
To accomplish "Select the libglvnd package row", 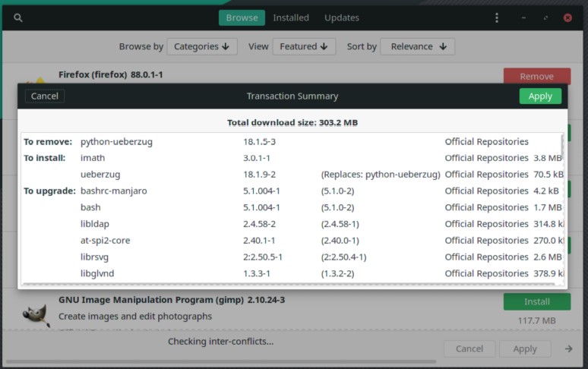I will 292,273.
